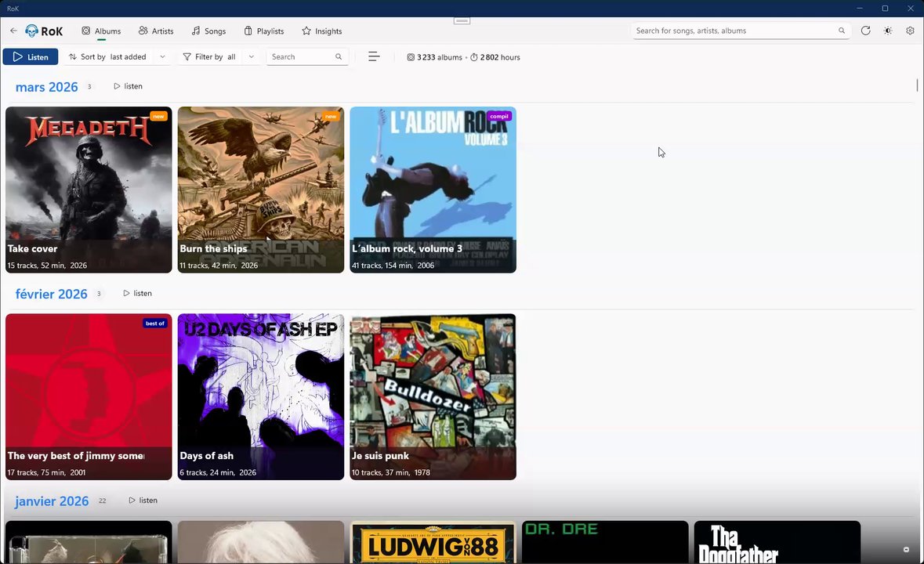Open Megadeth Take cover album

[x=89, y=190]
